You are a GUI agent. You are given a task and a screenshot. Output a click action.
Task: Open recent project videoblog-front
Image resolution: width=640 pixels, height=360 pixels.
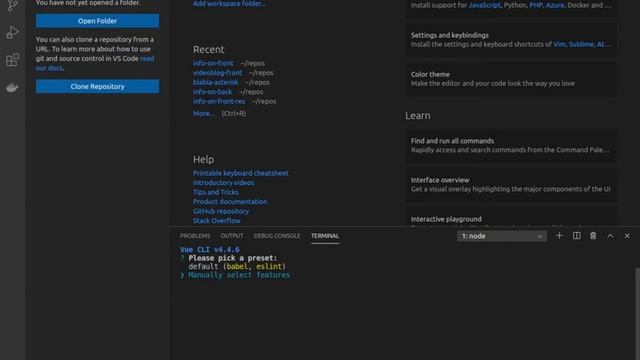[218, 73]
